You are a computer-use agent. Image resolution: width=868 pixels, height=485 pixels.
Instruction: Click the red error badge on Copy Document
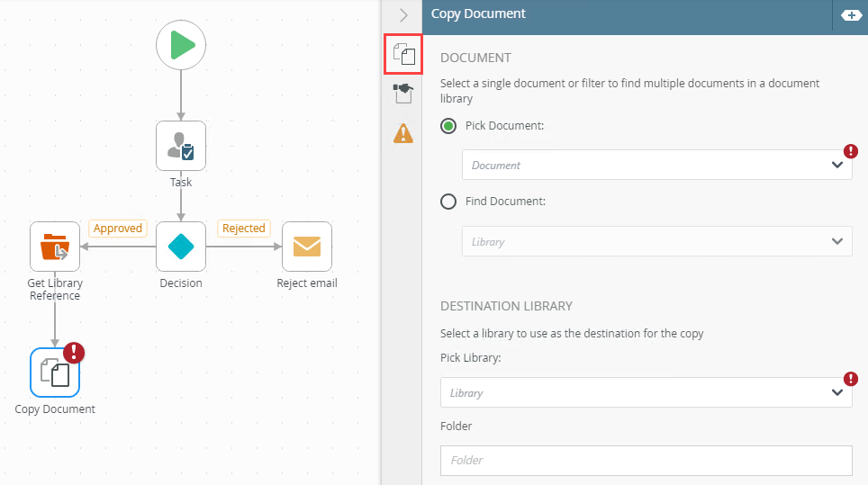coord(73,352)
